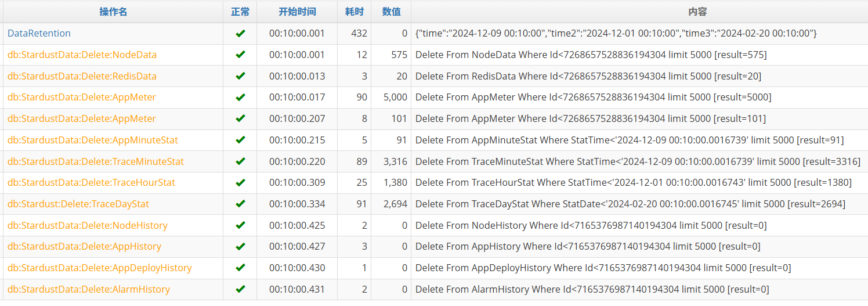Click the checkmark icon for Delete:TraceDayStat
The image size is (868, 306).
(x=240, y=204)
